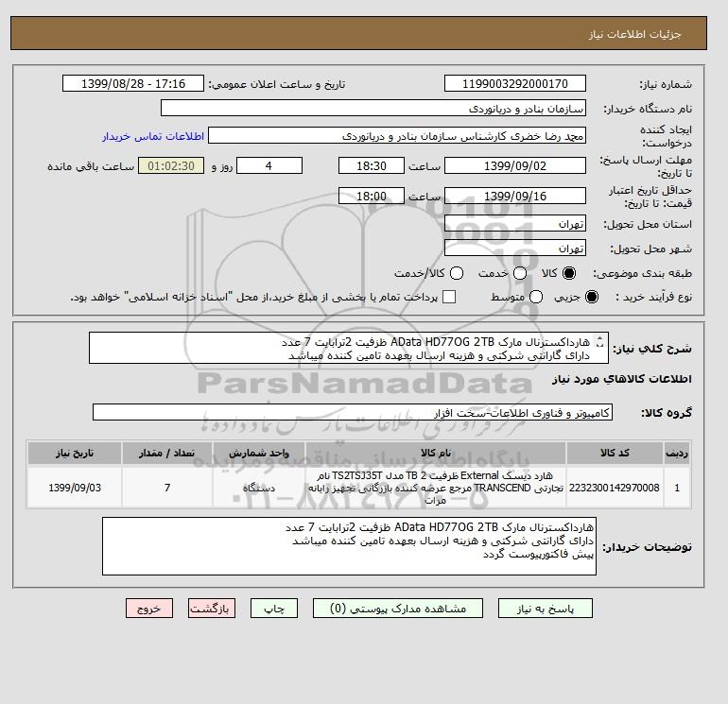
Task: Click the delivery city field تهران
Action: pyautogui.click(x=515, y=249)
